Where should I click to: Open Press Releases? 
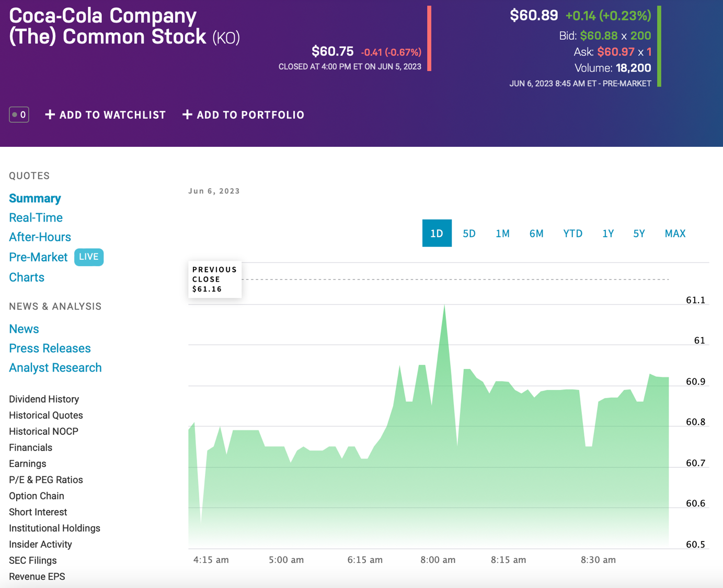coord(50,348)
